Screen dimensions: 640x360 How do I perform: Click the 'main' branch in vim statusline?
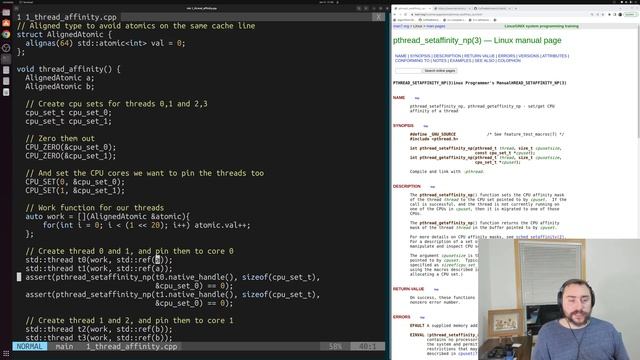64,347
